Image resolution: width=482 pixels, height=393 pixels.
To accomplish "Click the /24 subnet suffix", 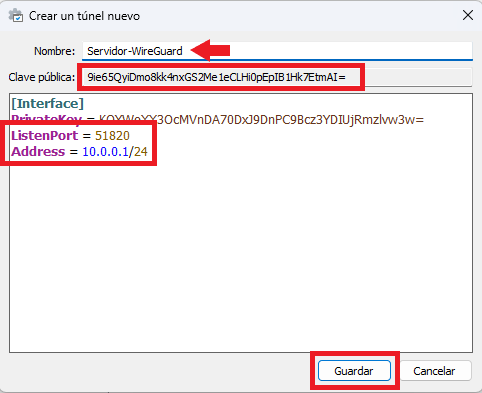I will point(138,152).
